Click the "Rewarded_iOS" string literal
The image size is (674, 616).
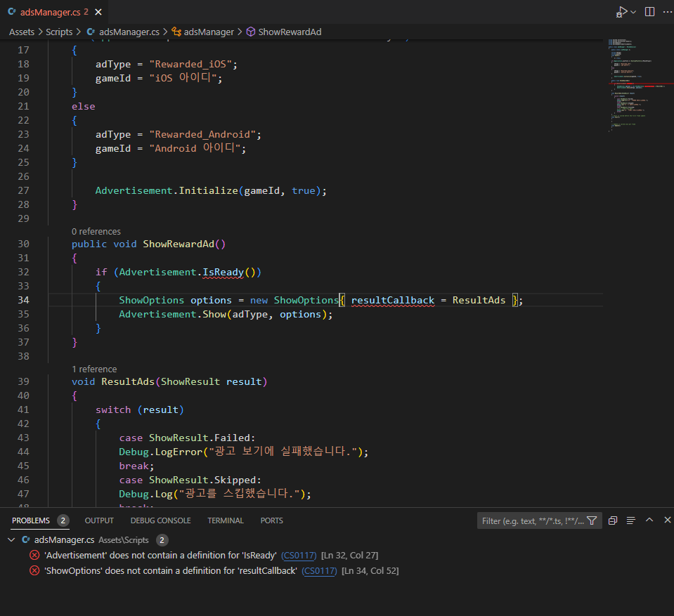coord(190,64)
